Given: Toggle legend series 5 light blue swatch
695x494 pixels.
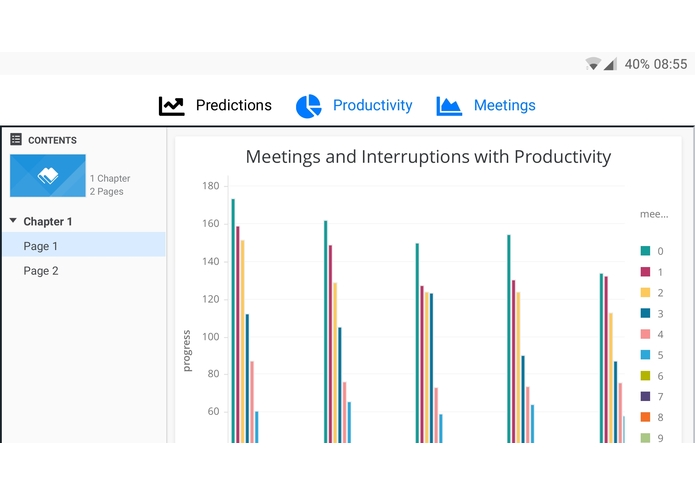Looking at the screenshot, I should 646,355.
